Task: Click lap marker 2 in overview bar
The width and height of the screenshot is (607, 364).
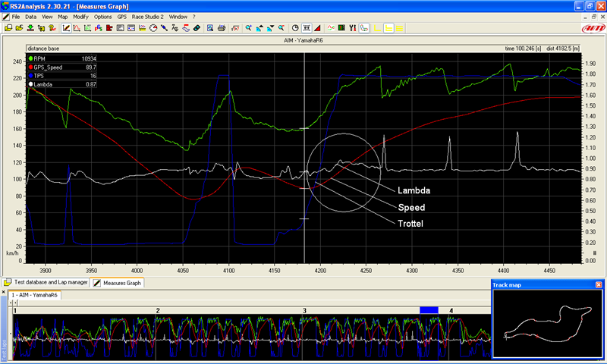Action: tap(158, 311)
